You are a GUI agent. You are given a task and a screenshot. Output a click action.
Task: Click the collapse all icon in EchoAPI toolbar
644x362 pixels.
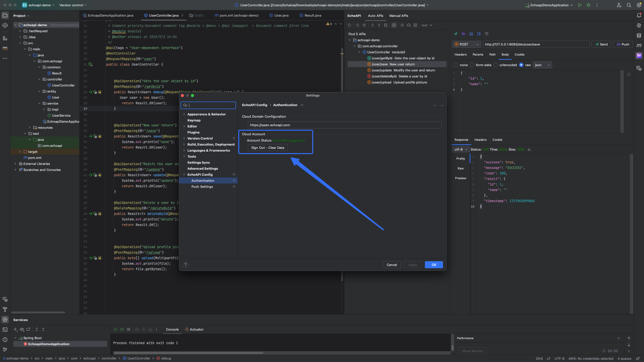pos(379,25)
